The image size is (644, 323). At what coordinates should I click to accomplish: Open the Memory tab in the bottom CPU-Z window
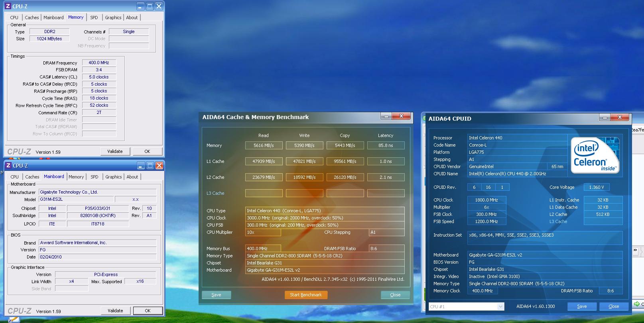(76, 177)
